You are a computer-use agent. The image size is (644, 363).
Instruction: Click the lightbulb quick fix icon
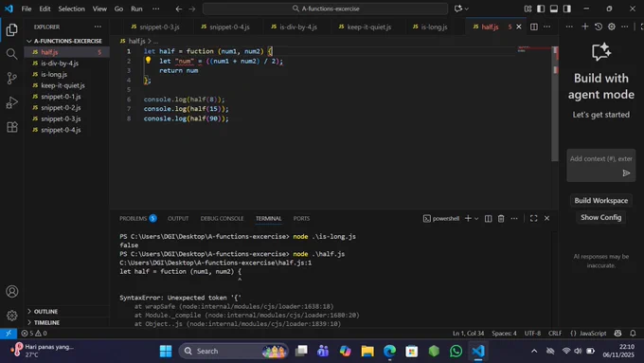(148, 61)
